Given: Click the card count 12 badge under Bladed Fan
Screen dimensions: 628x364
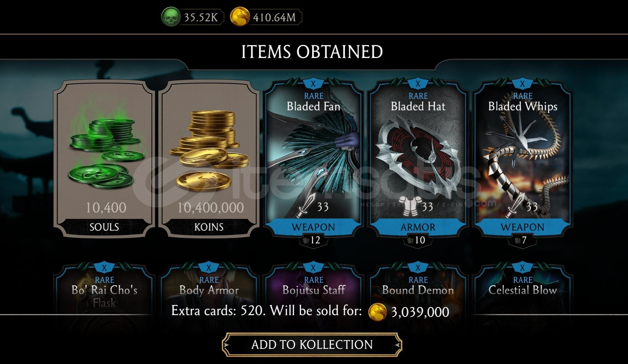Looking at the screenshot, I should [x=313, y=240].
